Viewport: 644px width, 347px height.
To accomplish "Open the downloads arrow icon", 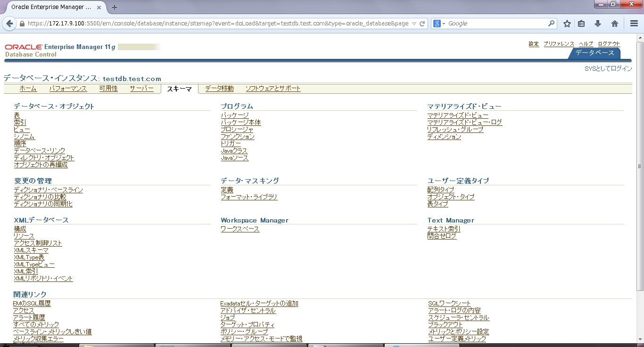I will tap(598, 24).
